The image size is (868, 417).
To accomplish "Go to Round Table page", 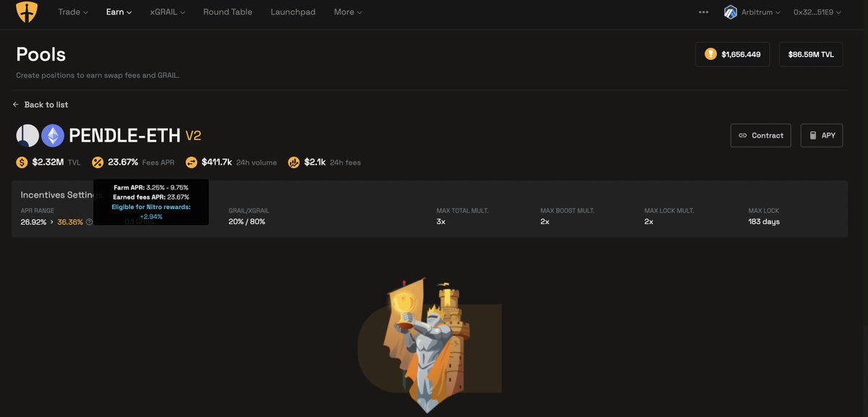I will [x=228, y=12].
